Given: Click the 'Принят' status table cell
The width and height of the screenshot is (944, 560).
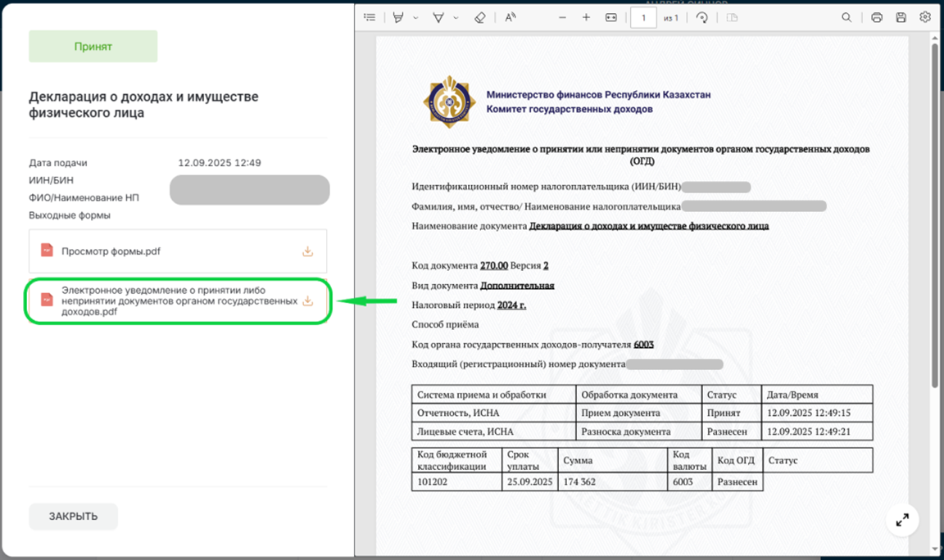Looking at the screenshot, I should [x=732, y=413].
